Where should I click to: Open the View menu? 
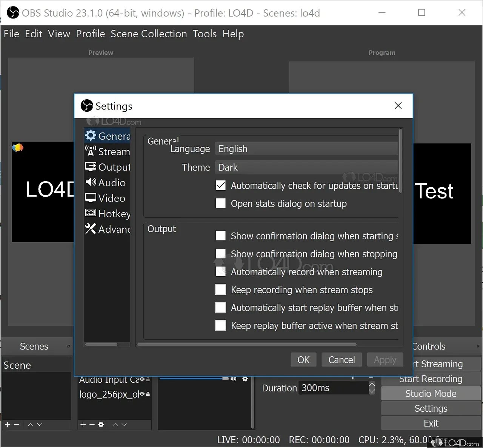[x=59, y=34]
